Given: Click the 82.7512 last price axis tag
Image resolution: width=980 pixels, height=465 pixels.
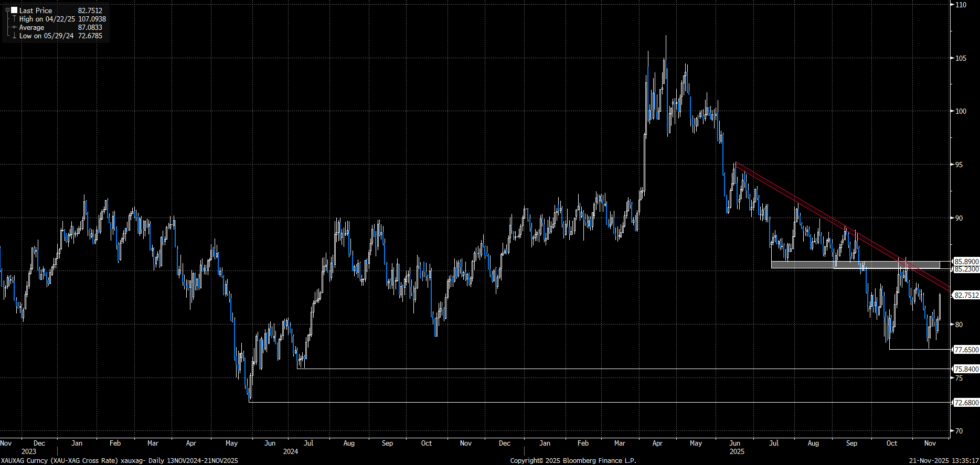Looking at the screenshot, I should tap(966, 295).
